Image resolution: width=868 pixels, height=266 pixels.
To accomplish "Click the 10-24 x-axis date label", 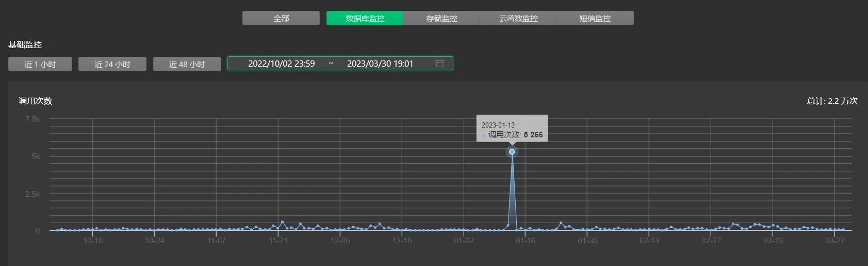I will pos(155,241).
